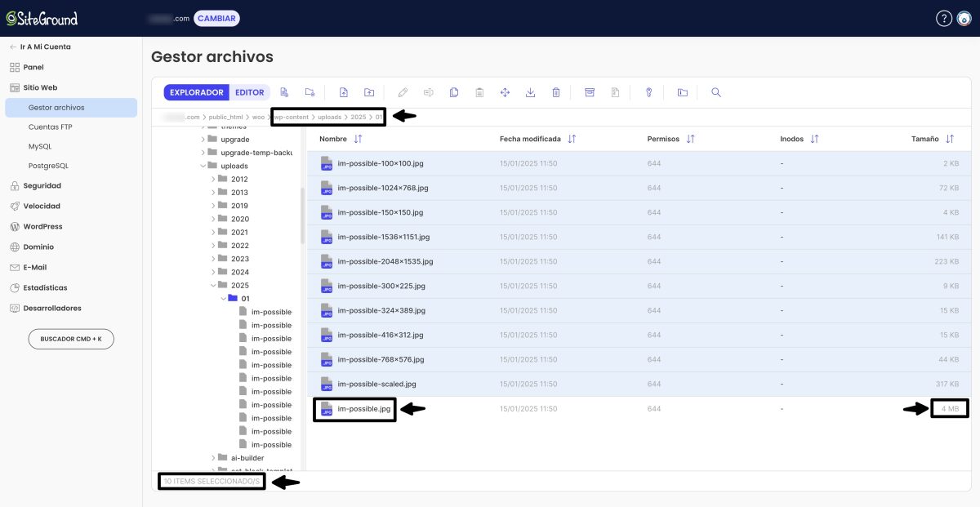980x507 pixels.
Task: Switch to the EXPLORADOR mode
Action: click(197, 92)
